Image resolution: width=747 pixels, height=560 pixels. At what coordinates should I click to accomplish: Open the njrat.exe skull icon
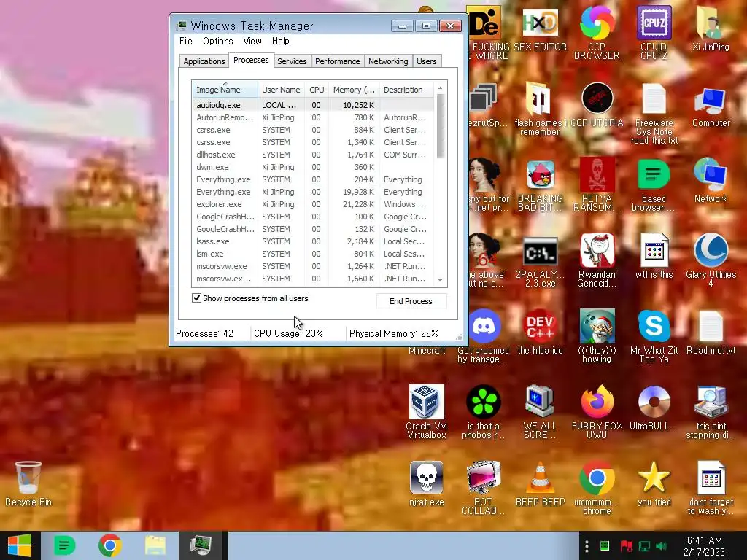coord(426,483)
